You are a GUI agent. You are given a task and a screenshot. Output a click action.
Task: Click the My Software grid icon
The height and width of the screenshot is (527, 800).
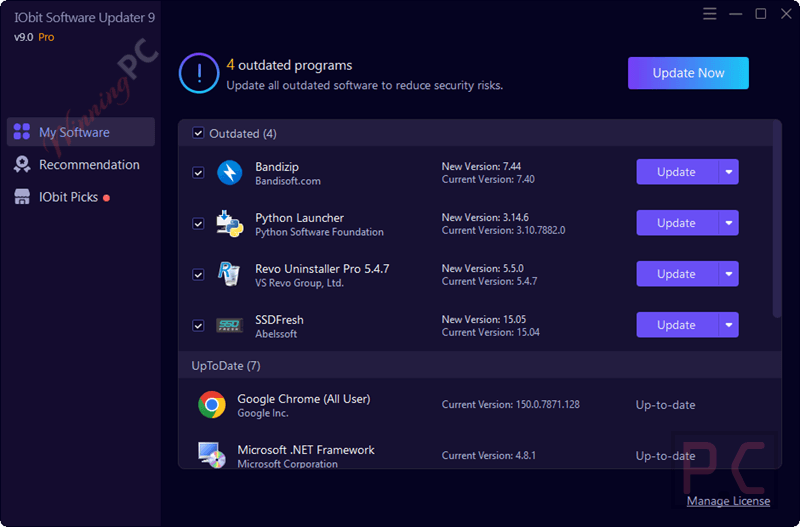pos(21,132)
